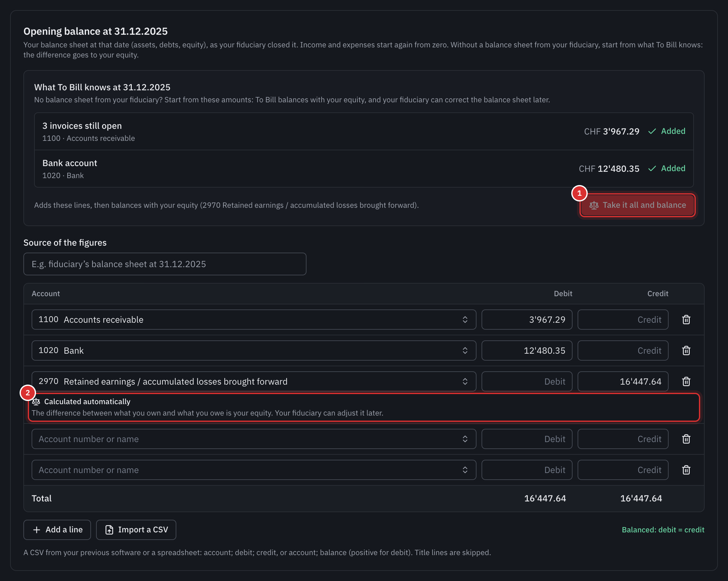This screenshot has height=581, width=728.
Task: Click Opening balance at 31.12.2025 heading
Action: click(x=95, y=31)
